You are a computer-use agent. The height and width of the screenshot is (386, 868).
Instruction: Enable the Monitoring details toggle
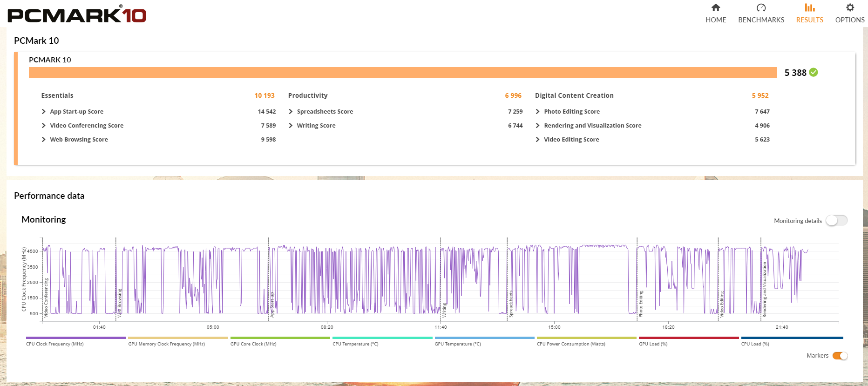[837, 221]
